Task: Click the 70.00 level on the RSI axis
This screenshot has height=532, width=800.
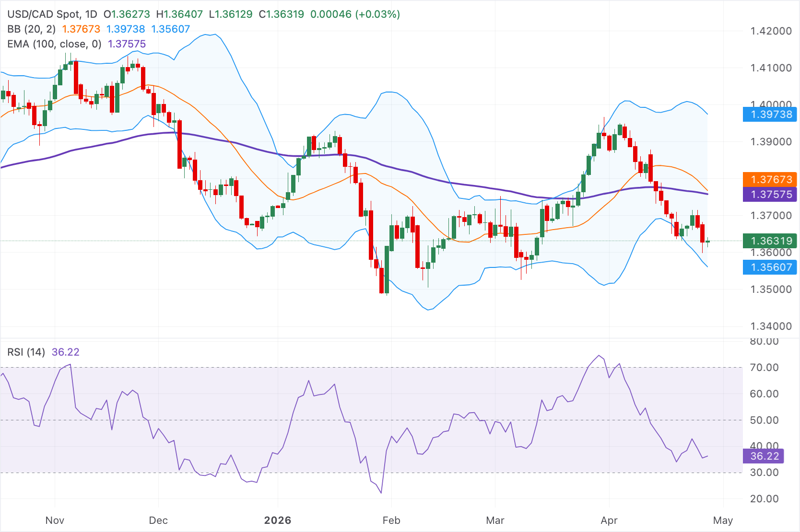Action: (764, 368)
